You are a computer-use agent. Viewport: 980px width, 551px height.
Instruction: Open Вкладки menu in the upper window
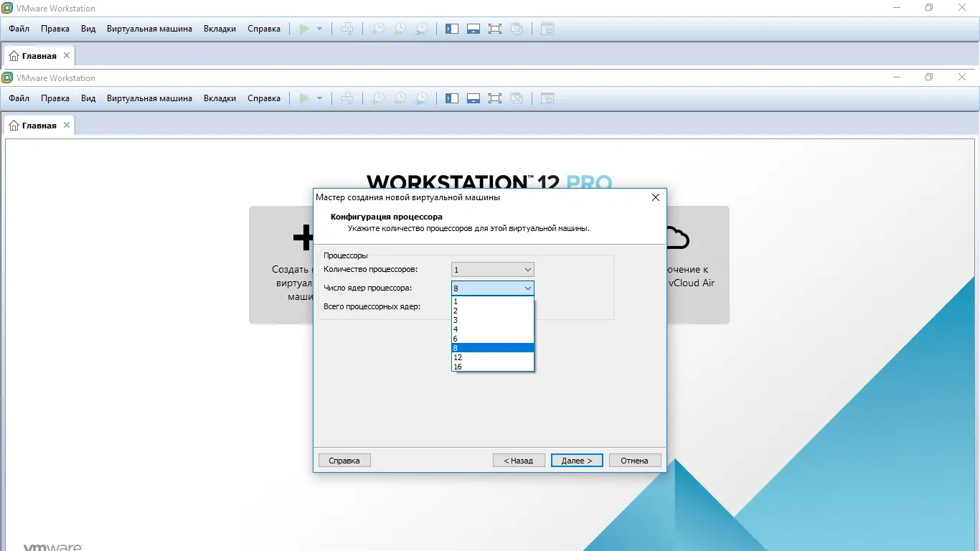tap(220, 29)
